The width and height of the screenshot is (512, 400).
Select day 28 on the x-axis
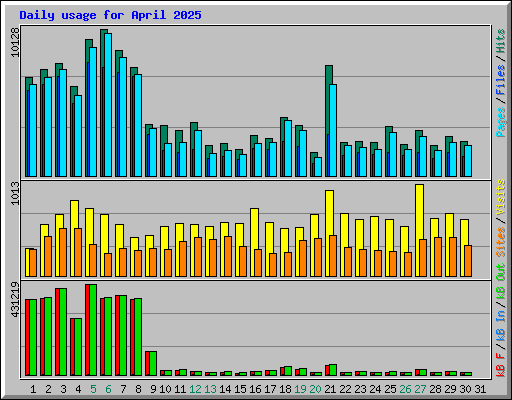pyautogui.click(x=435, y=389)
